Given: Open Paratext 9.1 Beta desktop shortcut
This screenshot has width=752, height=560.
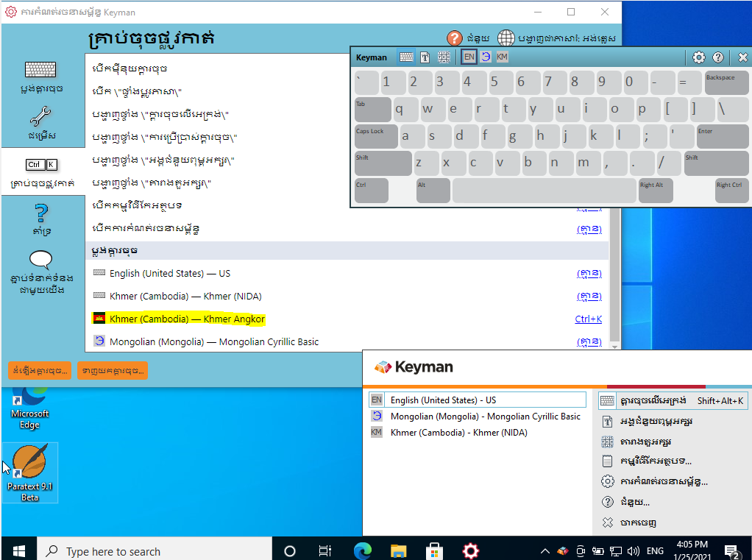Looking at the screenshot, I should [29, 472].
